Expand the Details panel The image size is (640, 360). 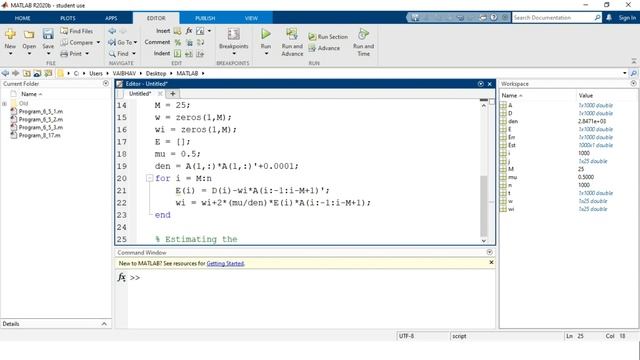104,324
